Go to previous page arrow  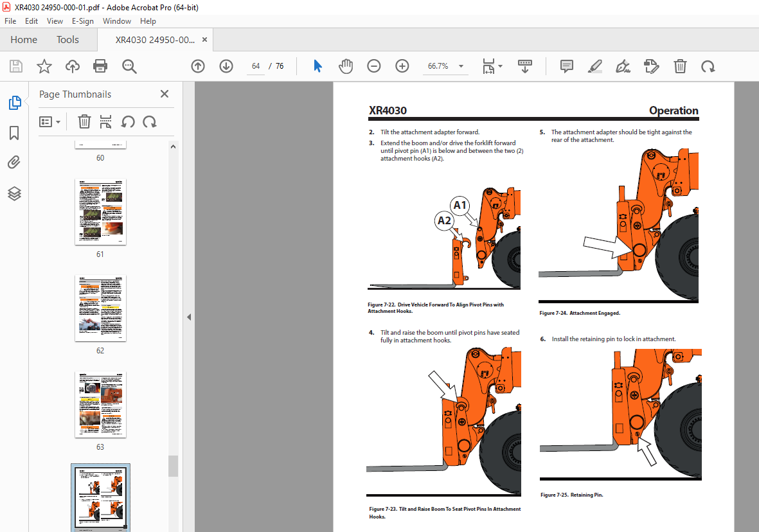pos(198,66)
